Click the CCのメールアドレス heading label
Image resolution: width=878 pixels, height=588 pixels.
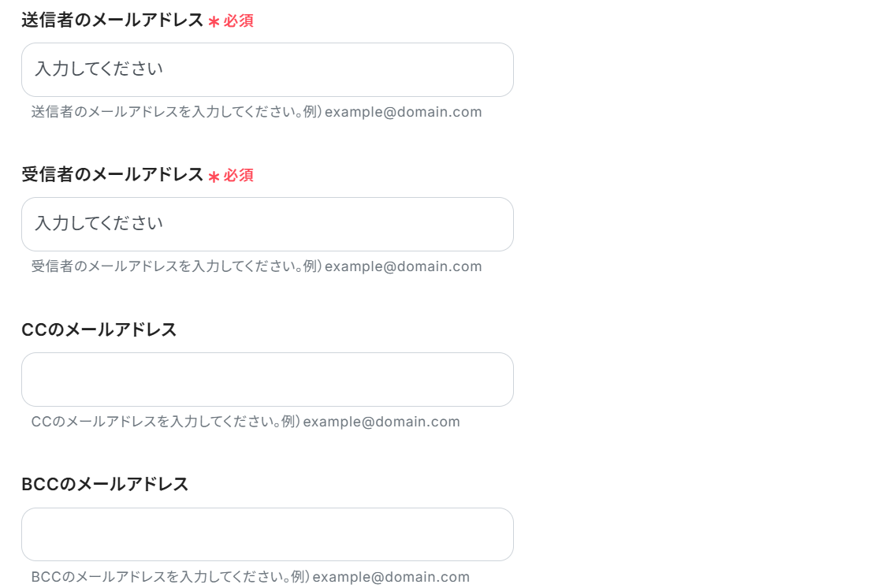(99, 329)
